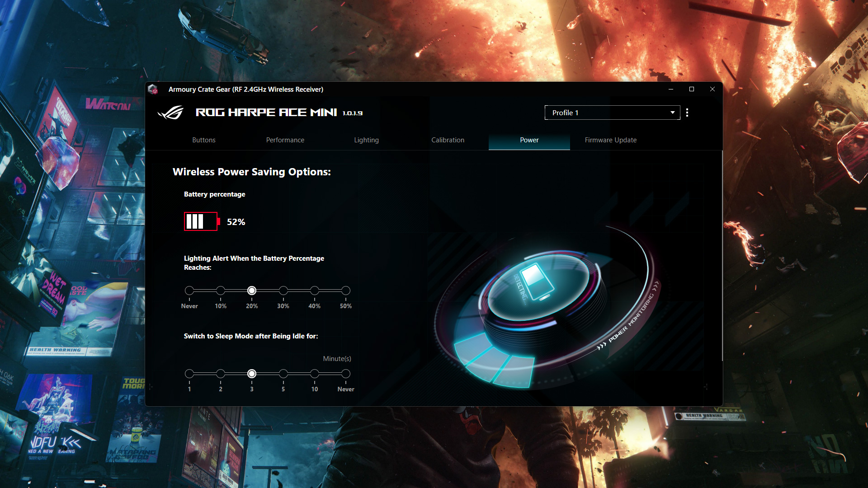Click the vertical scrollbar of the Power panel
Viewport: 868px width, 488px height.
tap(722, 256)
